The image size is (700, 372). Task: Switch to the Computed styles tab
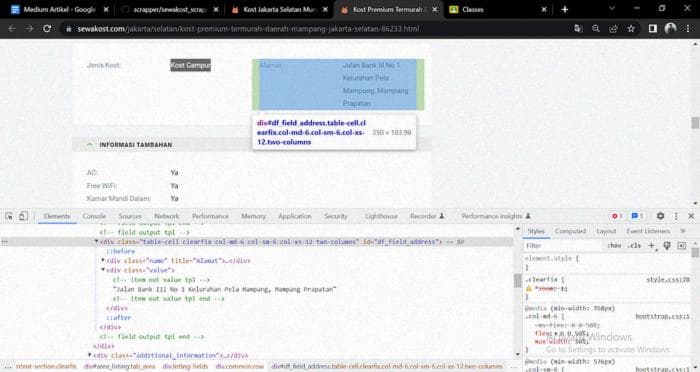coord(570,231)
